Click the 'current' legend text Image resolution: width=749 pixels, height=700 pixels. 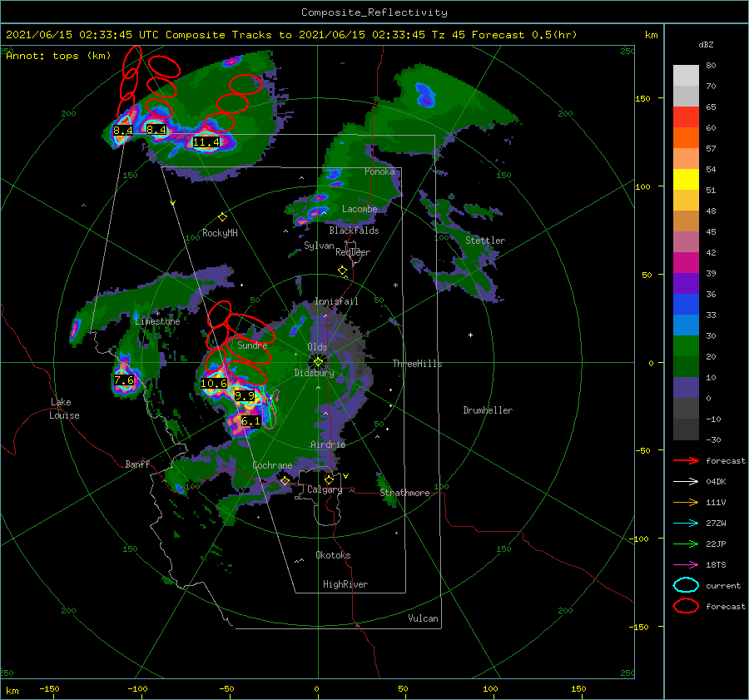tap(723, 586)
